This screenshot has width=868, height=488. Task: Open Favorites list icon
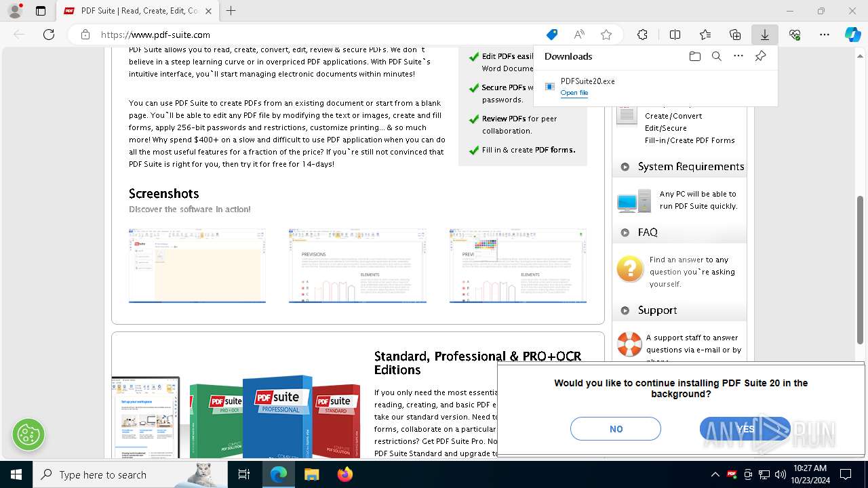(x=705, y=35)
